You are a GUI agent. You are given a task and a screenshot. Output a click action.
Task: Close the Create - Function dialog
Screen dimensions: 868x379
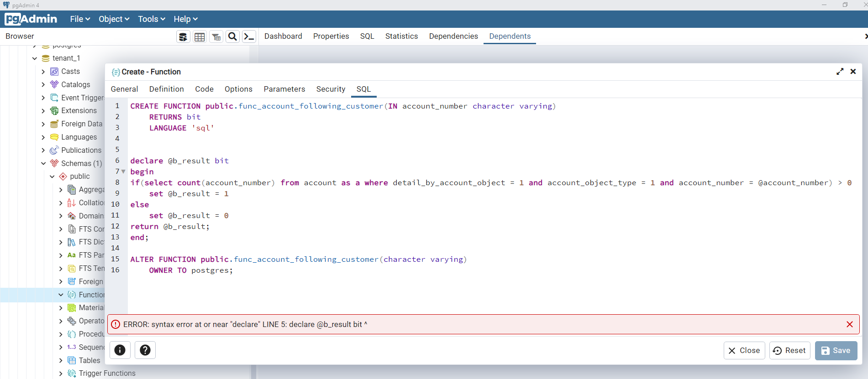coord(853,72)
